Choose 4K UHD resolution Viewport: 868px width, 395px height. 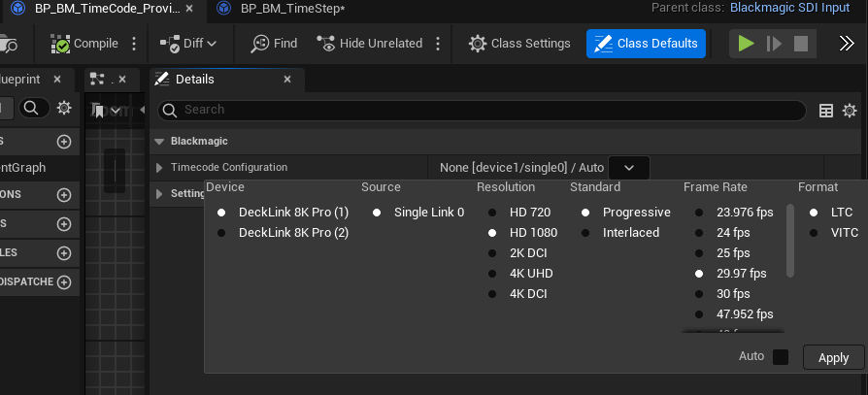[x=533, y=274]
